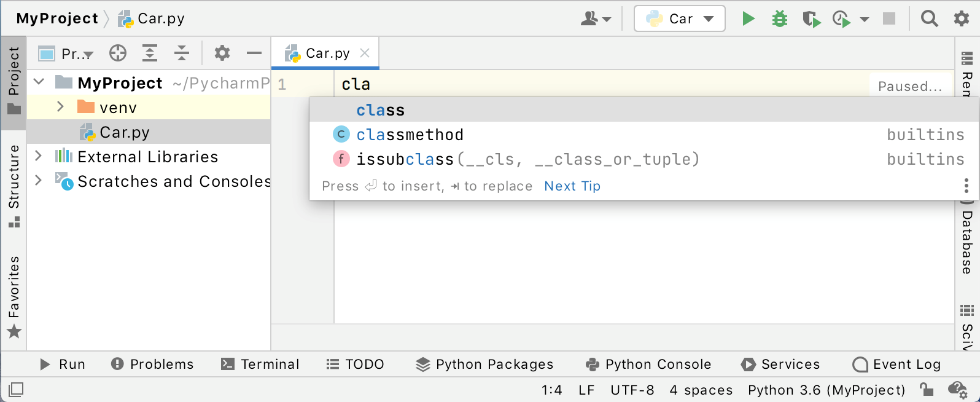980x402 pixels.
Task: Open Project panel gear options
Action: (x=222, y=53)
